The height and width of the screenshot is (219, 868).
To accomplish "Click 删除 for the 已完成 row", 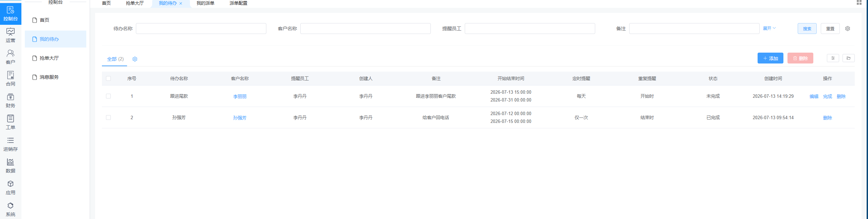I will point(828,118).
